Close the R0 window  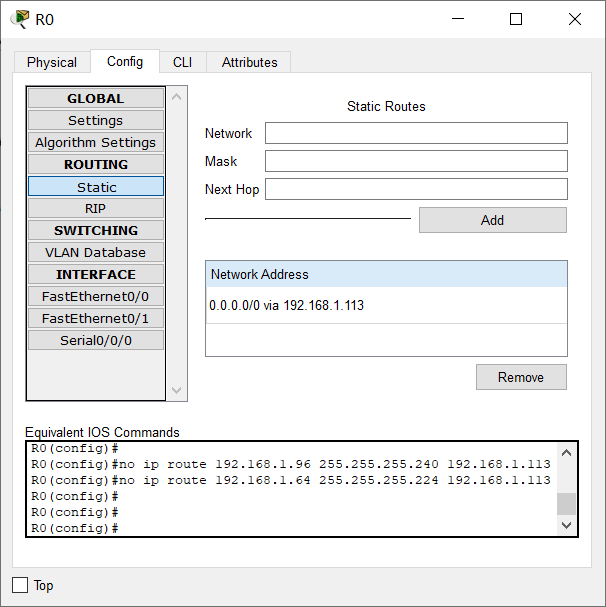(575, 19)
